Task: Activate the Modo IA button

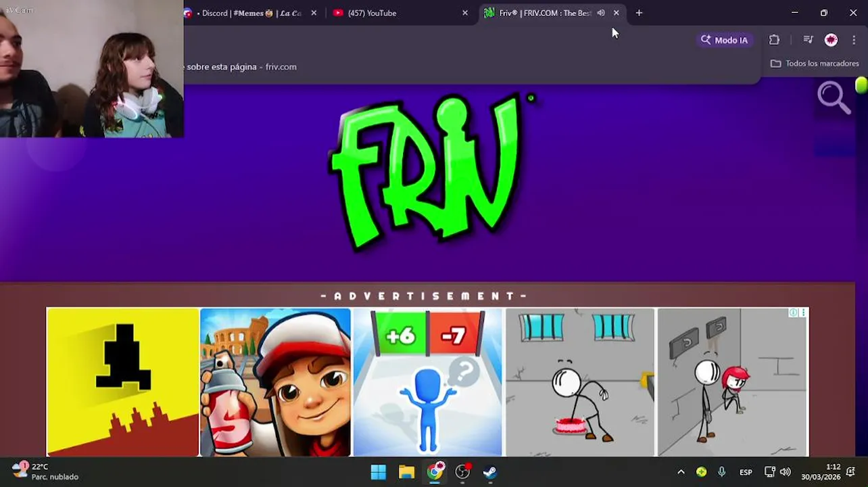Action: (724, 40)
